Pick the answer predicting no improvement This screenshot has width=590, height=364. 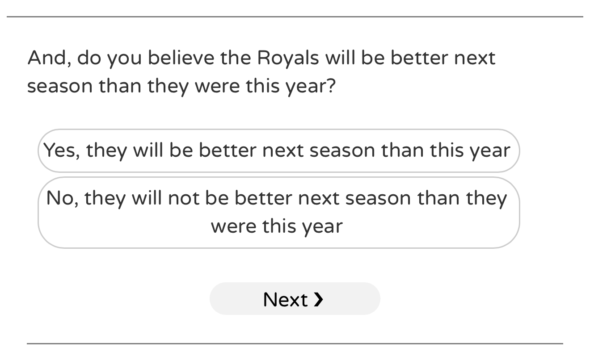[278, 212]
